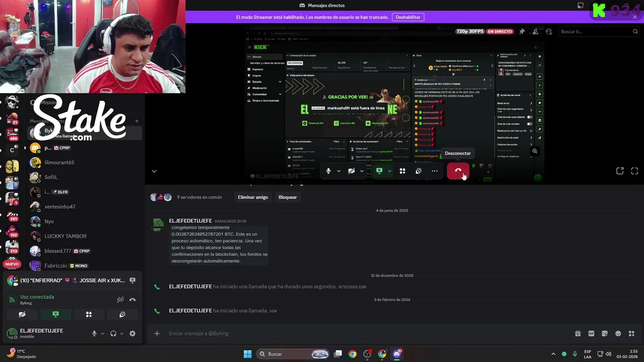
Task: Click Eliminar amigo button
Action: 253,197
